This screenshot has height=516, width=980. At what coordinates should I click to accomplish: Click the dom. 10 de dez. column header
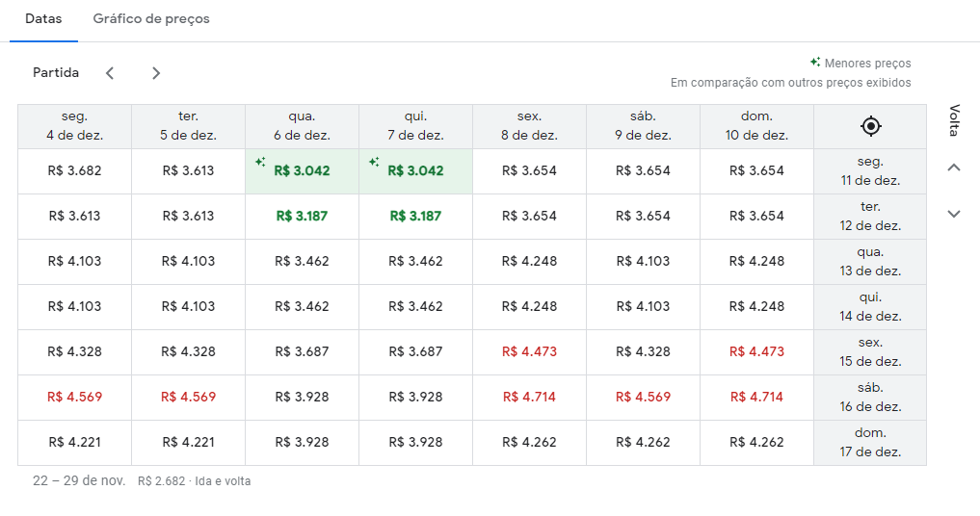756,126
